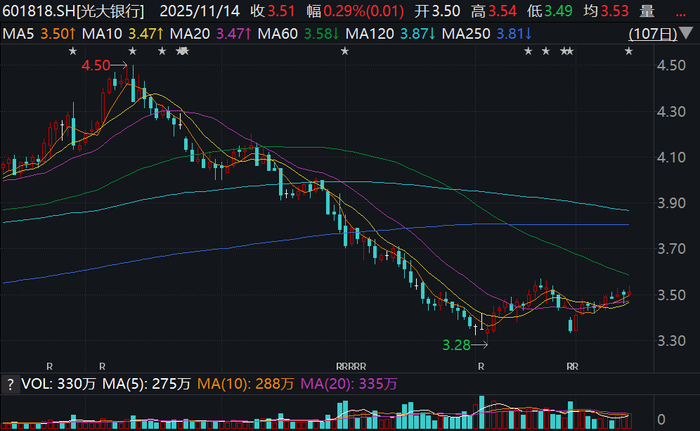Click the question mark help icon beside VOL
The width and height of the screenshot is (700, 431).
10,384
